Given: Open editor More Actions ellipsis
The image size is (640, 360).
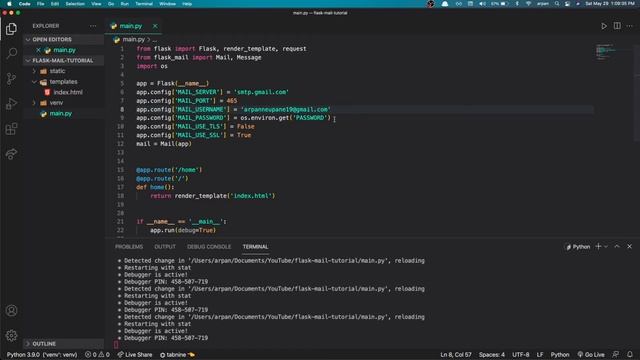Looking at the screenshot, I should pos(630,26).
